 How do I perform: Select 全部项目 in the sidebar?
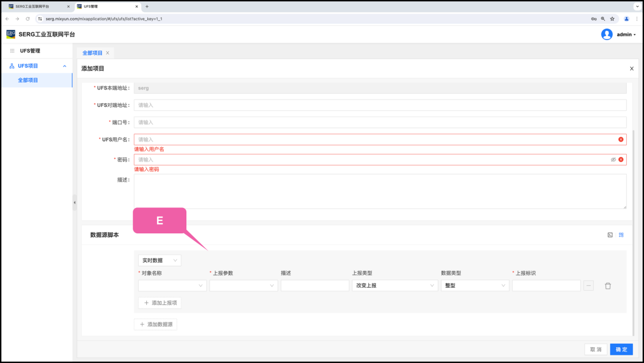coord(28,80)
